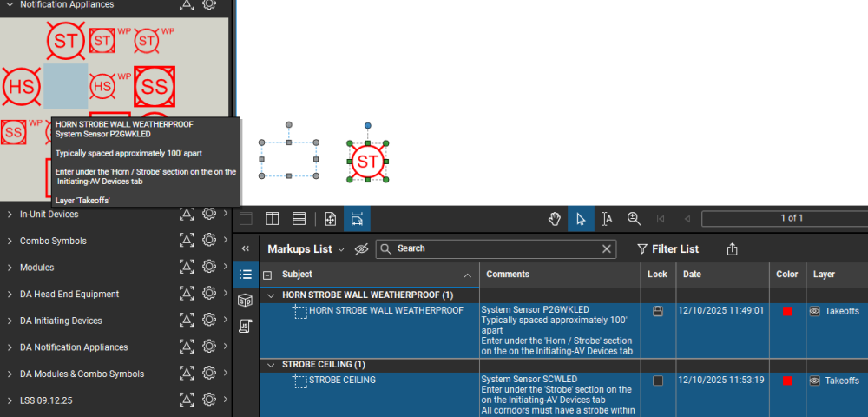Image resolution: width=868 pixels, height=417 pixels.
Task: Open gear settings for DA Initiating Devices
Action: 208,320
